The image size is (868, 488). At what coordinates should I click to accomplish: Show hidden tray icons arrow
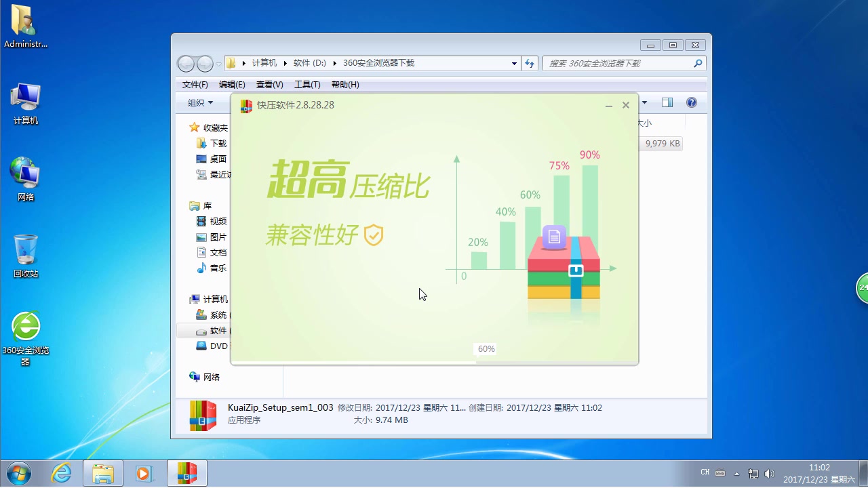tap(737, 473)
